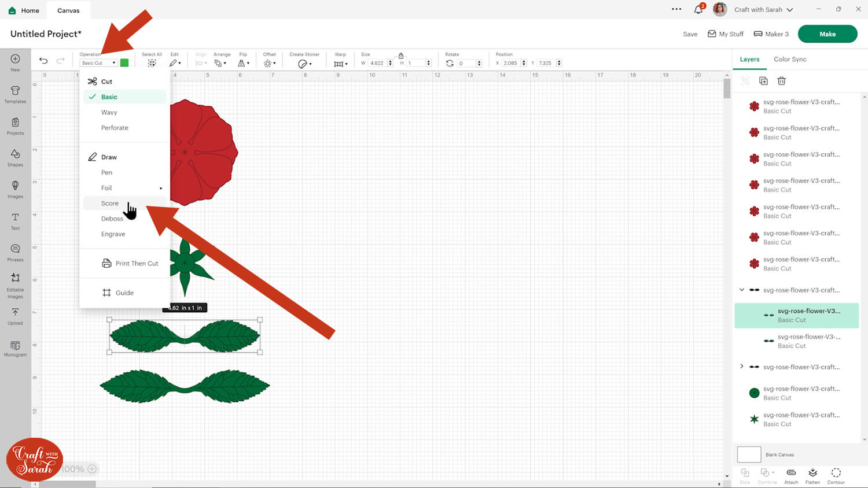Image resolution: width=868 pixels, height=488 pixels.
Task: Increase zoom with plus button
Action: tap(92, 469)
